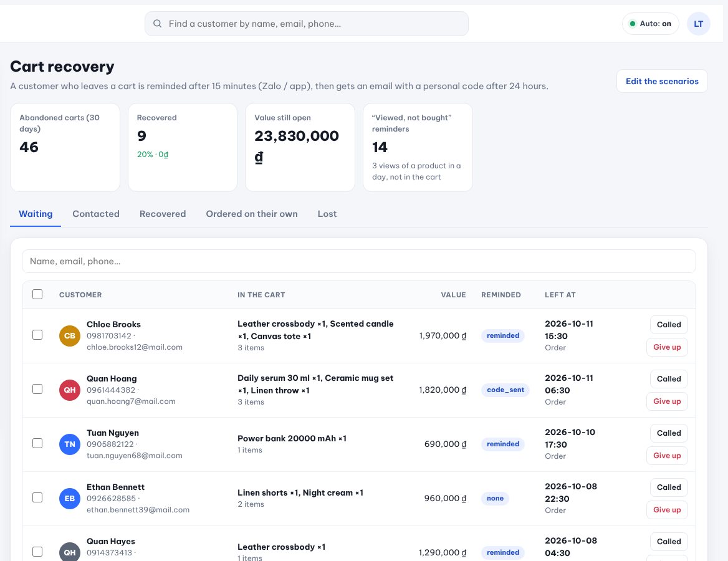
Task: Give up on Ethan Bennett's cart
Action: click(x=667, y=510)
